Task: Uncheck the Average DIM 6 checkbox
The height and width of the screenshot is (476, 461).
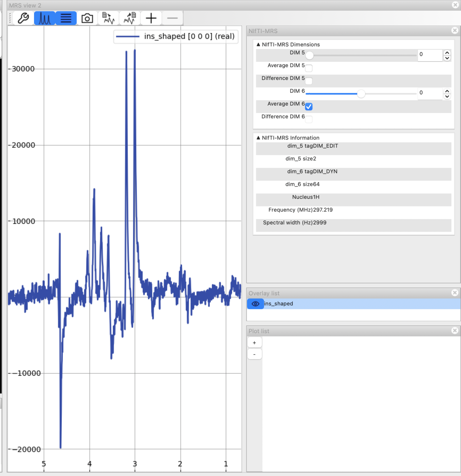Action: [309, 107]
